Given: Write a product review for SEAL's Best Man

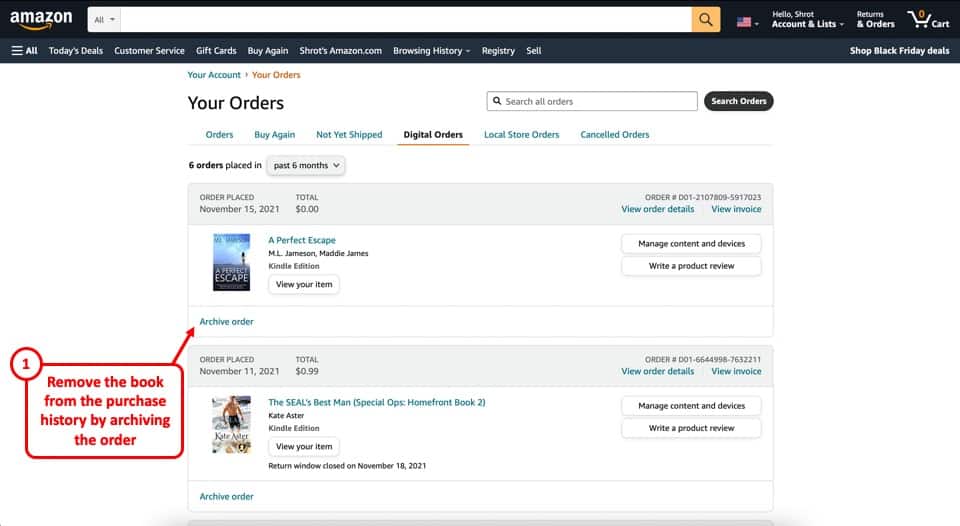Looking at the screenshot, I should [691, 428].
